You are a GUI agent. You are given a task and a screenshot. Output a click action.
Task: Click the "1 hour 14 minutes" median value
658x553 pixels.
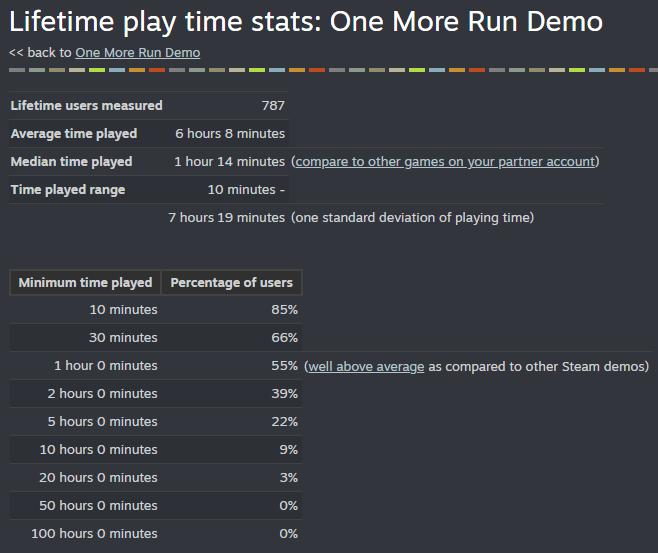click(229, 161)
